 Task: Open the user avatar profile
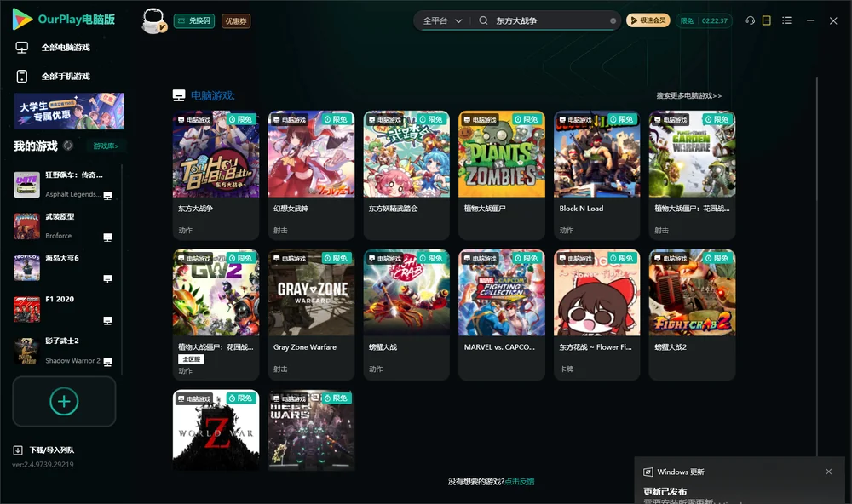(153, 20)
